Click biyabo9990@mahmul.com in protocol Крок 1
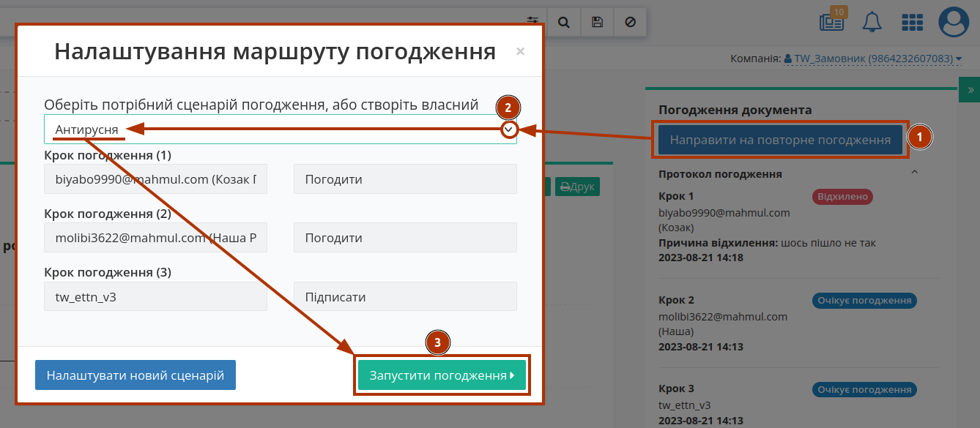980x428 pixels. pos(724,213)
